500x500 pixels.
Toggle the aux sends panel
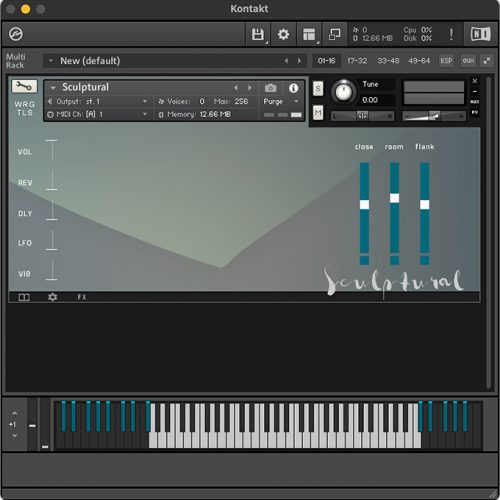tap(475, 102)
